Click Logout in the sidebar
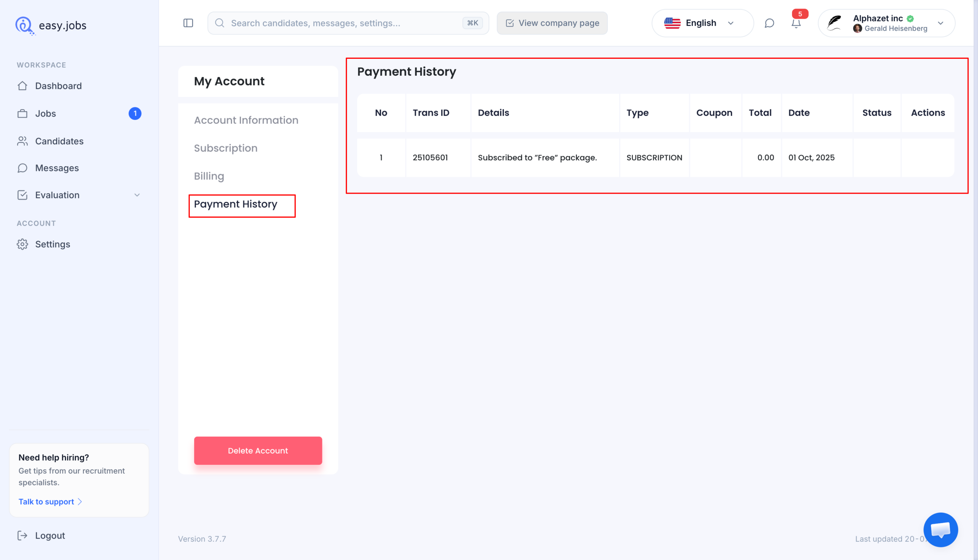The height and width of the screenshot is (560, 978). click(50, 536)
